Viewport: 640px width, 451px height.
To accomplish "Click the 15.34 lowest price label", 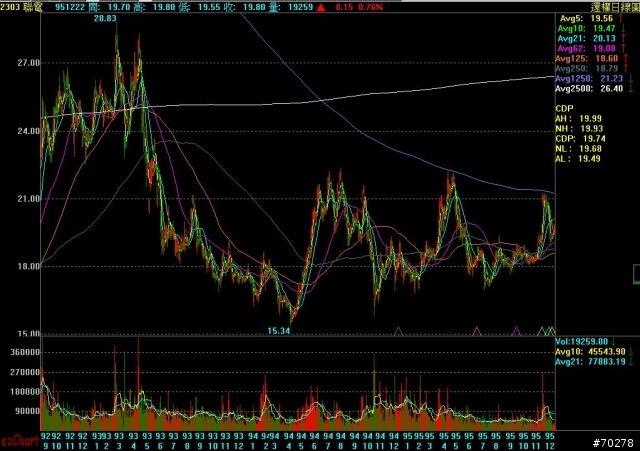I will click(x=279, y=331).
